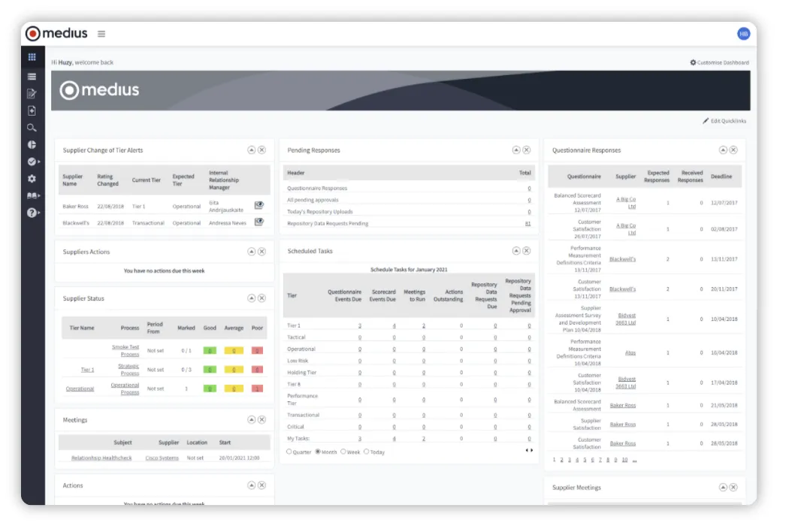Click the green Good box for Smoke Test Process

tap(210, 350)
